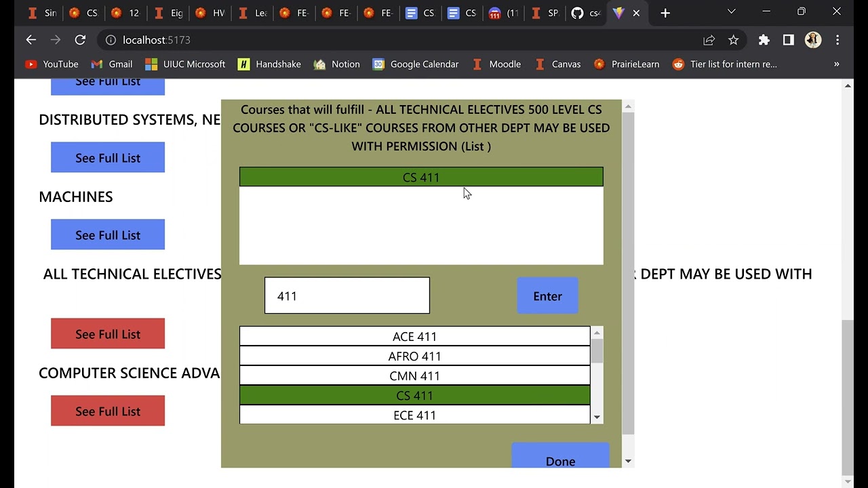868x488 pixels.
Task: Open the Chrome extensions puzzle icon
Action: pyautogui.click(x=764, y=40)
